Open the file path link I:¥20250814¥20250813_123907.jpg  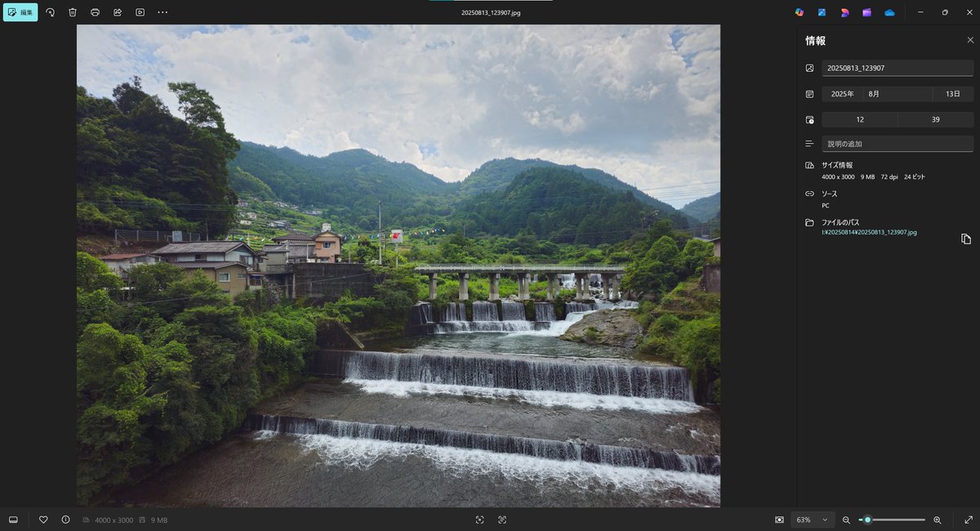click(869, 232)
